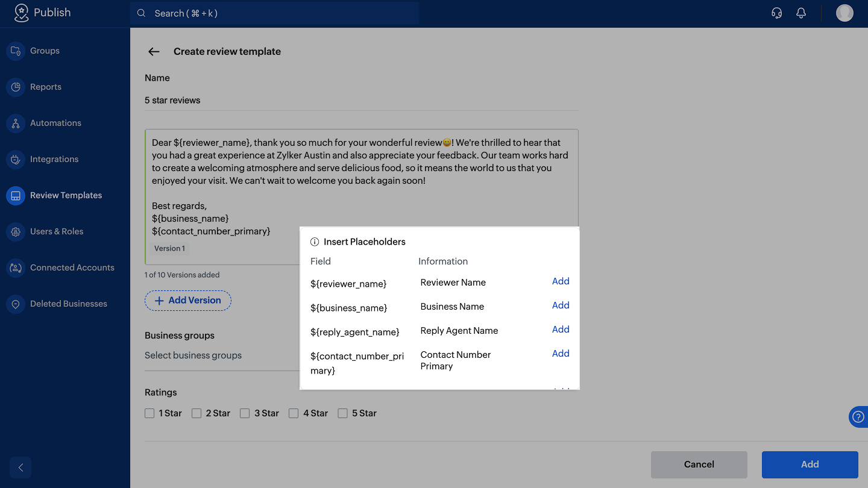The height and width of the screenshot is (488, 868).
Task: Enable the 3 Star rating checkbox
Action: 245,413
